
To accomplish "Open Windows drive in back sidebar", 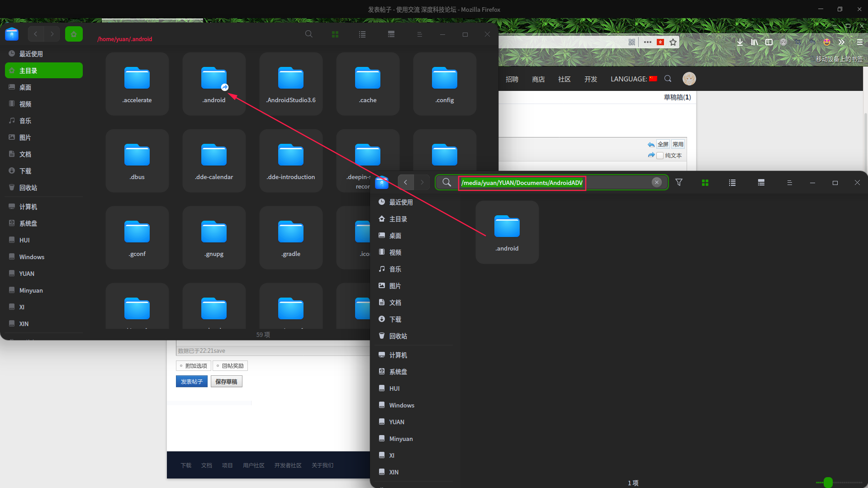I will (x=32, y=257).
